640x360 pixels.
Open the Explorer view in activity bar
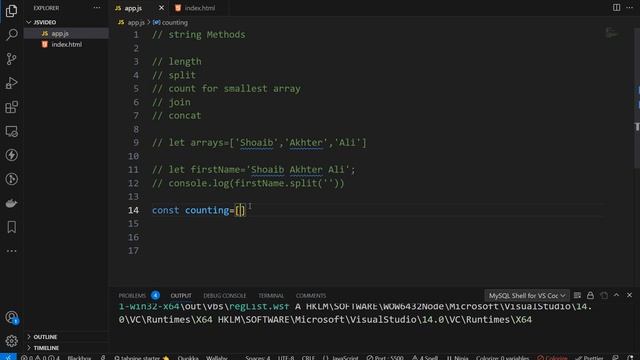click(x=11, y=11)
